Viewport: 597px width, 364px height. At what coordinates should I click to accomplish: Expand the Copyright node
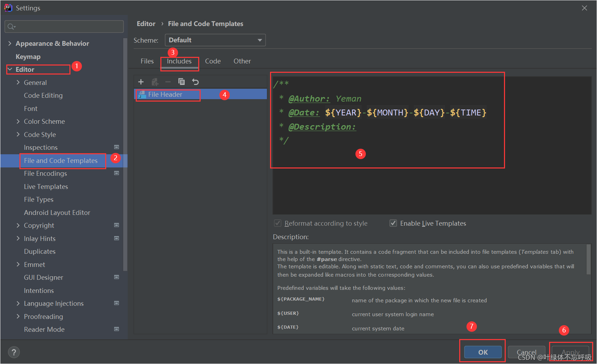[x=18, y=225]
